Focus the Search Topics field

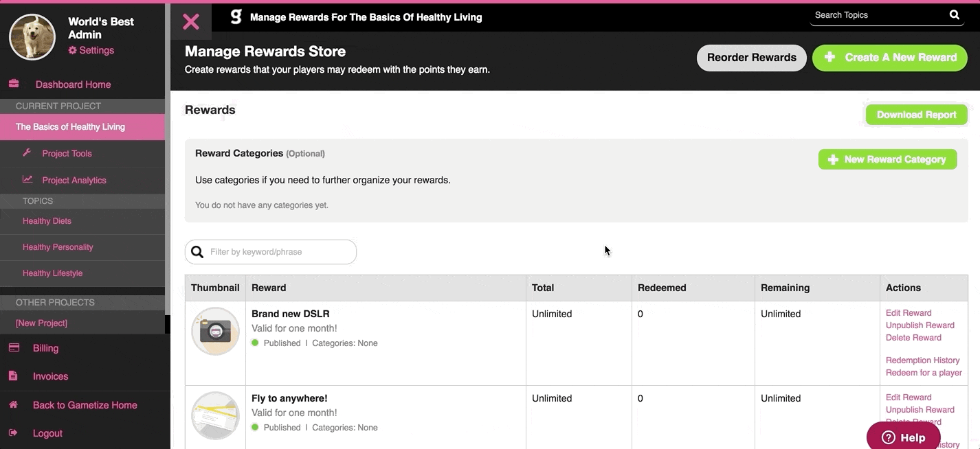(x=880, y=15)
